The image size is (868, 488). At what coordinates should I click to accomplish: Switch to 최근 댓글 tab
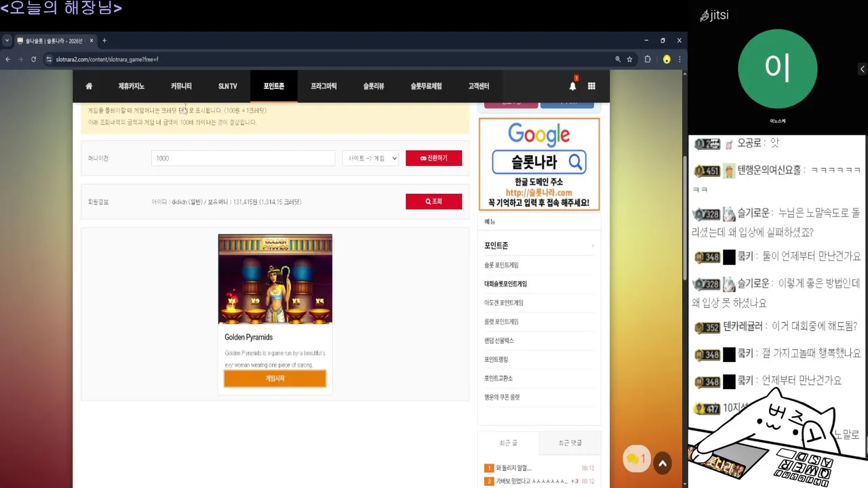tap(570, 443)
